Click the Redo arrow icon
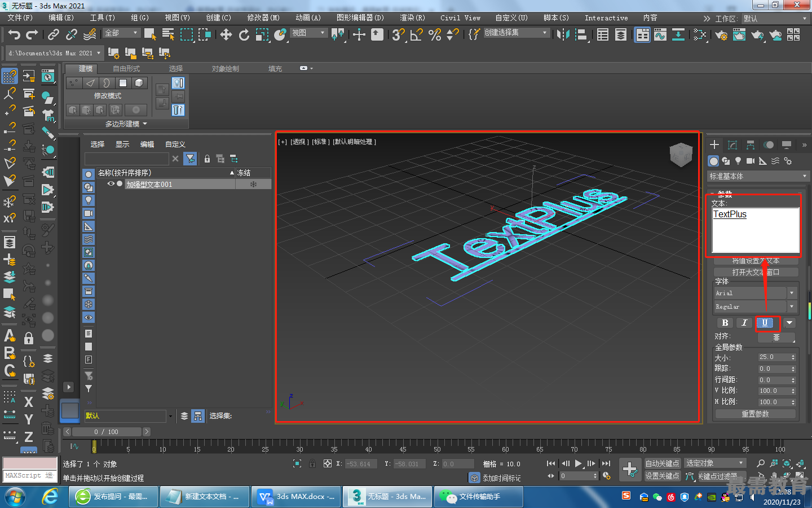812x508 pixels. (x=32, y=35)
